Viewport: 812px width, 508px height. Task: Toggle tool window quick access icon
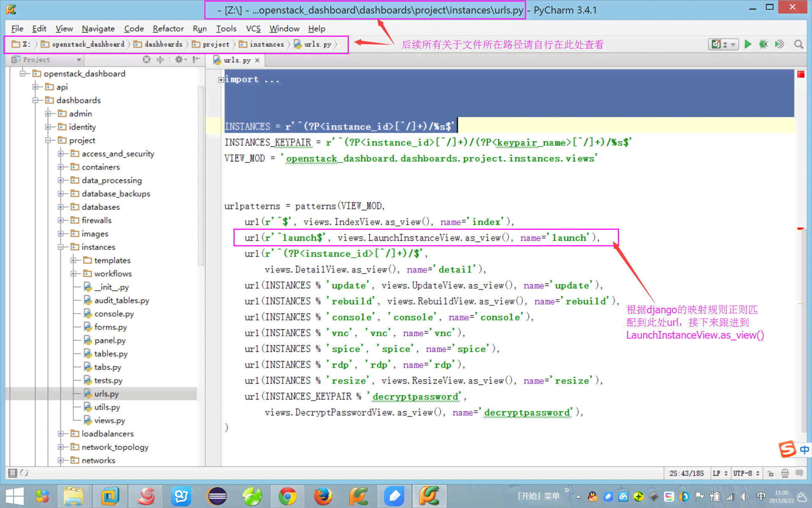13,473
